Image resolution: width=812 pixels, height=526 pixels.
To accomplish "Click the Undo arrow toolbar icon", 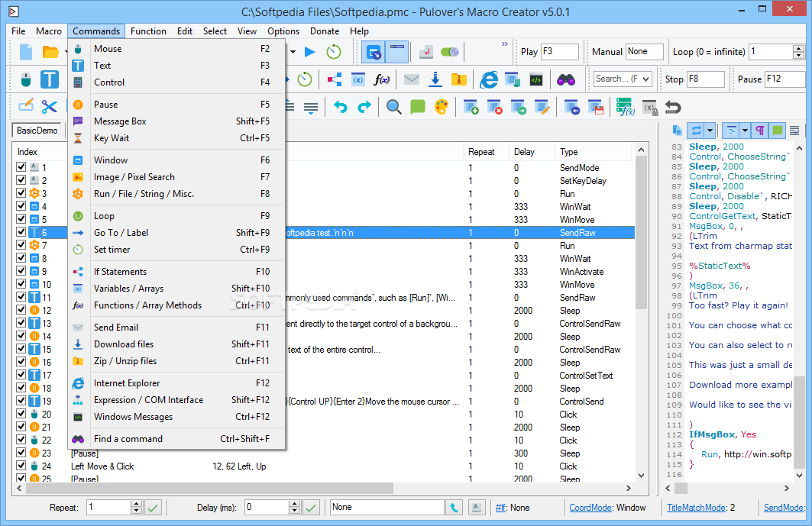I will click(x=340, y=107).
